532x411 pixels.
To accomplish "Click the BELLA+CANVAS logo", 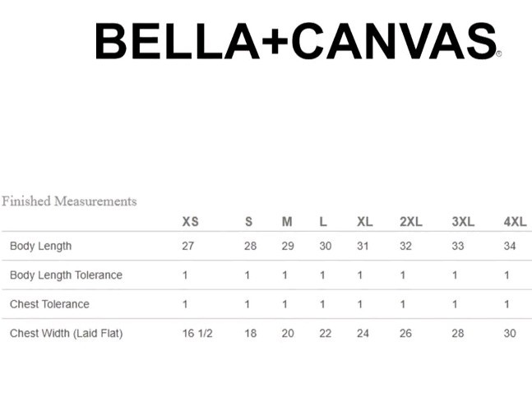I will click(298, 41).
